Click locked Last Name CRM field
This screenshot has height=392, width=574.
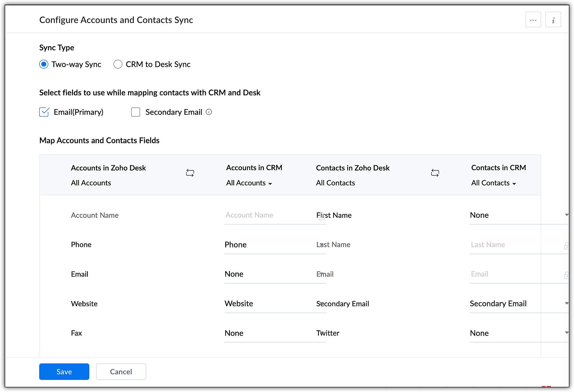tap(519, 245)
